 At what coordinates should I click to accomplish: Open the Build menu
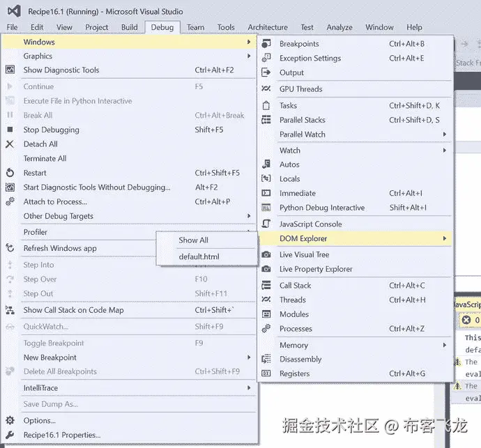[130, 27]
